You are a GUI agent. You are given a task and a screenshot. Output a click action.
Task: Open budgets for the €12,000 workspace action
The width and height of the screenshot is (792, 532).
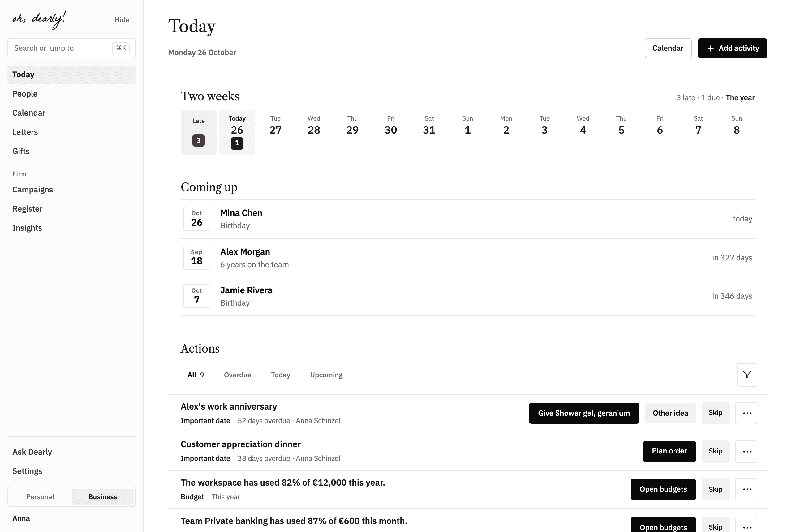tap(663, 489)
